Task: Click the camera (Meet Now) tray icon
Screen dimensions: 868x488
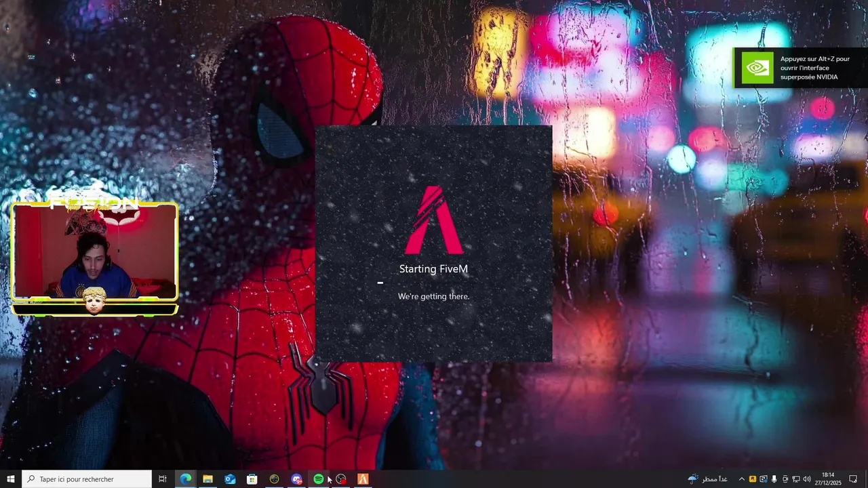Action: [785, 479]
